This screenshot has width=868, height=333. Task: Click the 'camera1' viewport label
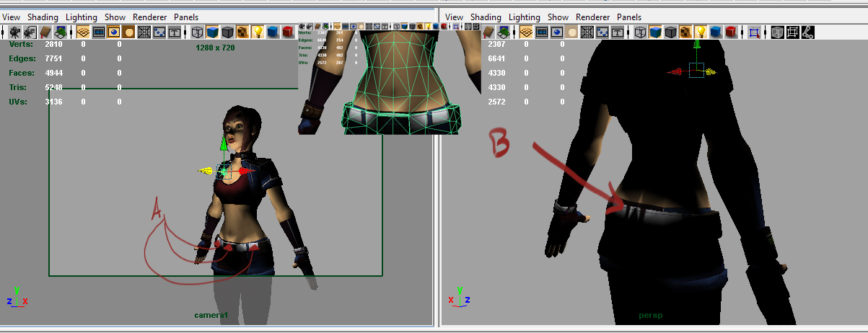[211, 315]
